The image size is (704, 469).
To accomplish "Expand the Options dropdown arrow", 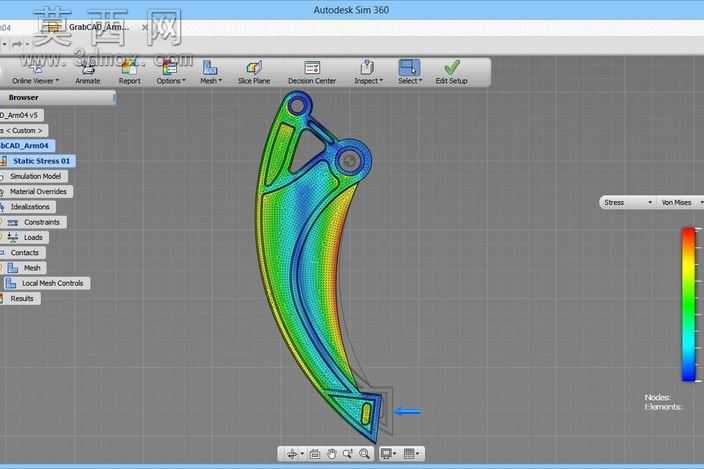I will coord(184,81).
